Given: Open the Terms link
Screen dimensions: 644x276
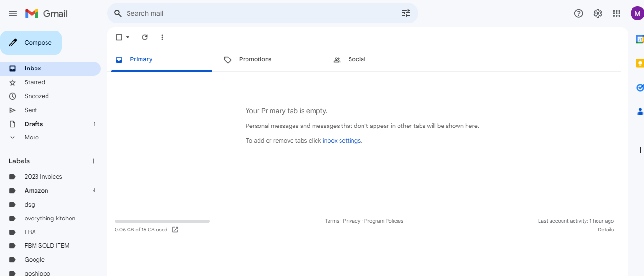Looking at the screenshot, I should tap(332, 221).
